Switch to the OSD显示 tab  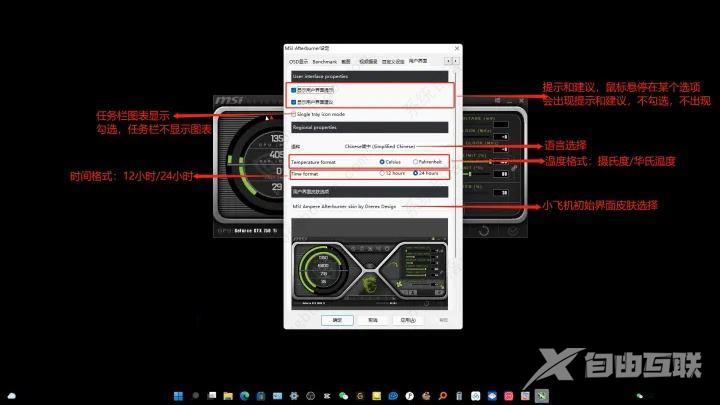point(298,62)
